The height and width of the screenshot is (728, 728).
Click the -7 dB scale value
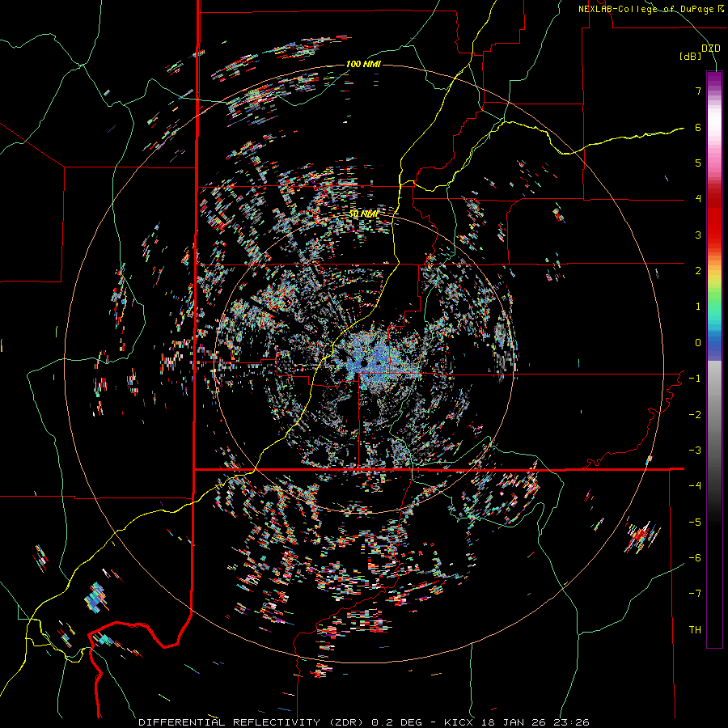pyautogui.click(x=695, y=594)
